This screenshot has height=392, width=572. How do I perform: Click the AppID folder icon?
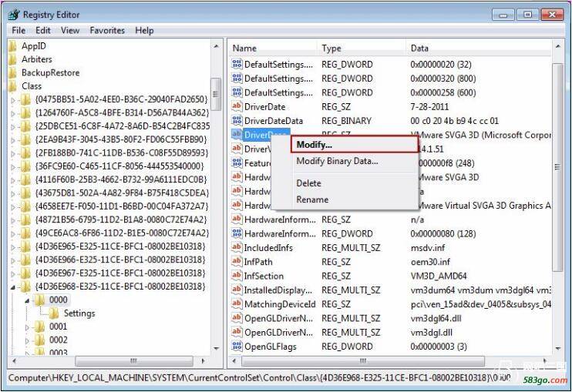point(13,46)
